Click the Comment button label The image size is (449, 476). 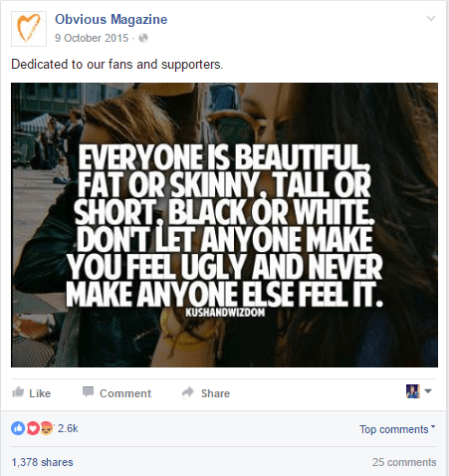point(125,393)
